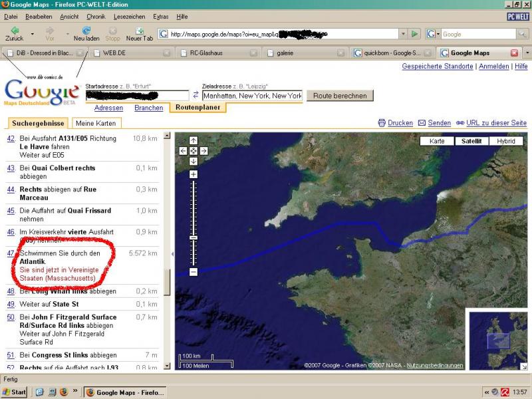Viewport: 532px width, 399px height.
Task: Click the Zieladresse destination input field
Action: click(252, 96)
